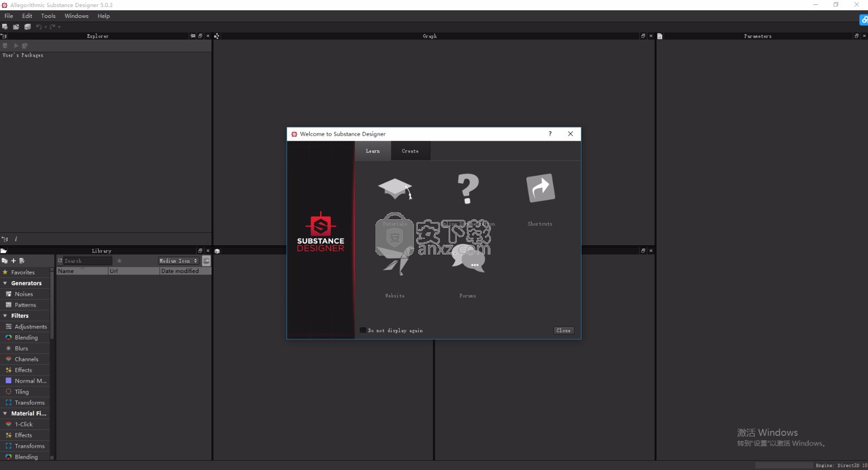Open the Windows menu
This screenshot has width=868, height=470.
[76, 16]
